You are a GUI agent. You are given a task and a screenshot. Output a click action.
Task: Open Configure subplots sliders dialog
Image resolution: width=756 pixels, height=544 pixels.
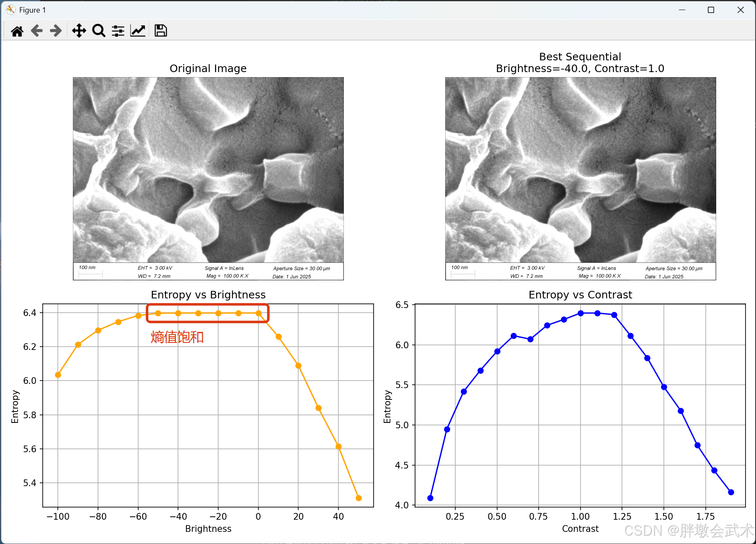[x=118, y=31]
